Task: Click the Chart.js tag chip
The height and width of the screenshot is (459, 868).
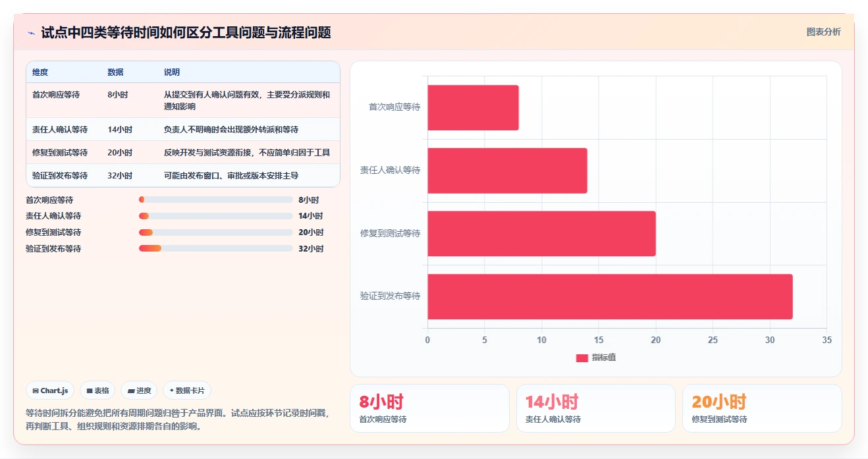Action: 51,391
